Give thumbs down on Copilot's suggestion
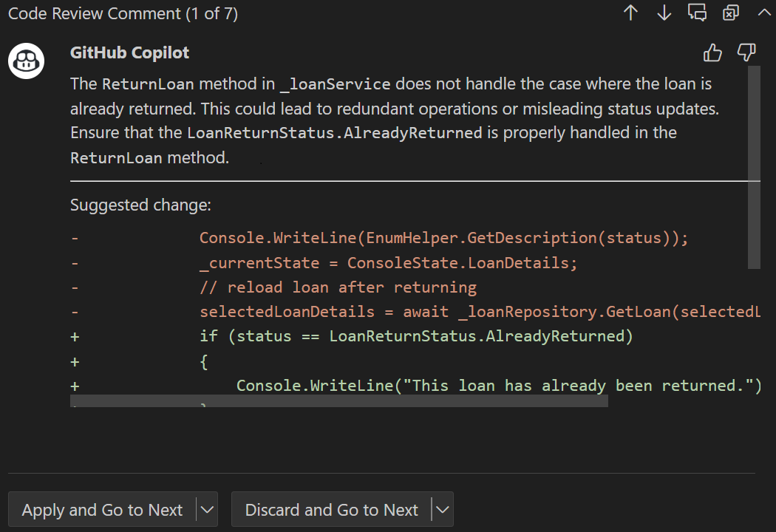 click(746, 52)
